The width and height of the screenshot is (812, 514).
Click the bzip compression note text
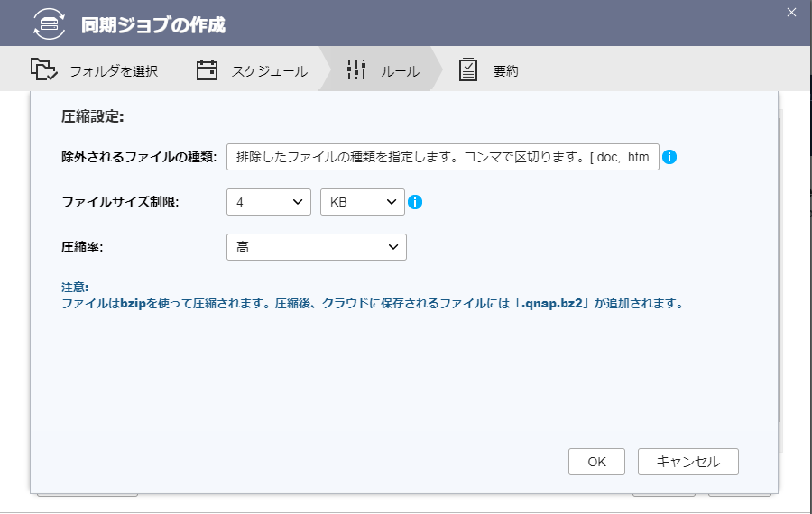(372, 304)
